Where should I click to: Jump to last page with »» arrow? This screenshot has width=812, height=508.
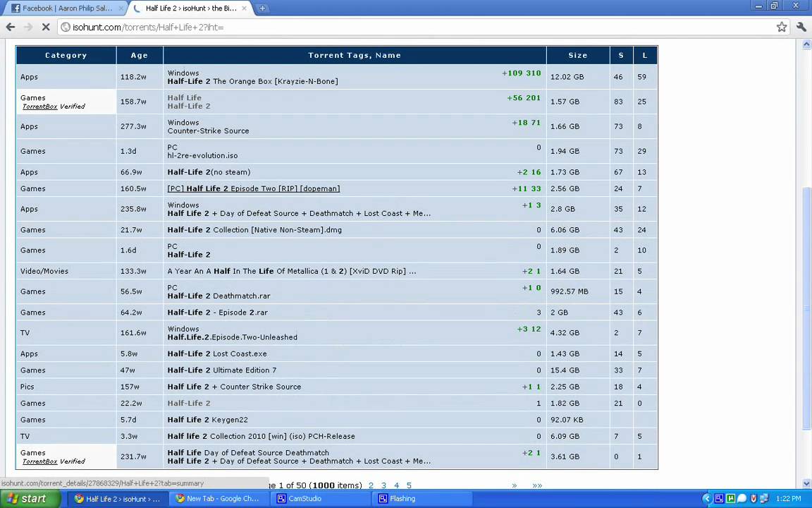537,485
